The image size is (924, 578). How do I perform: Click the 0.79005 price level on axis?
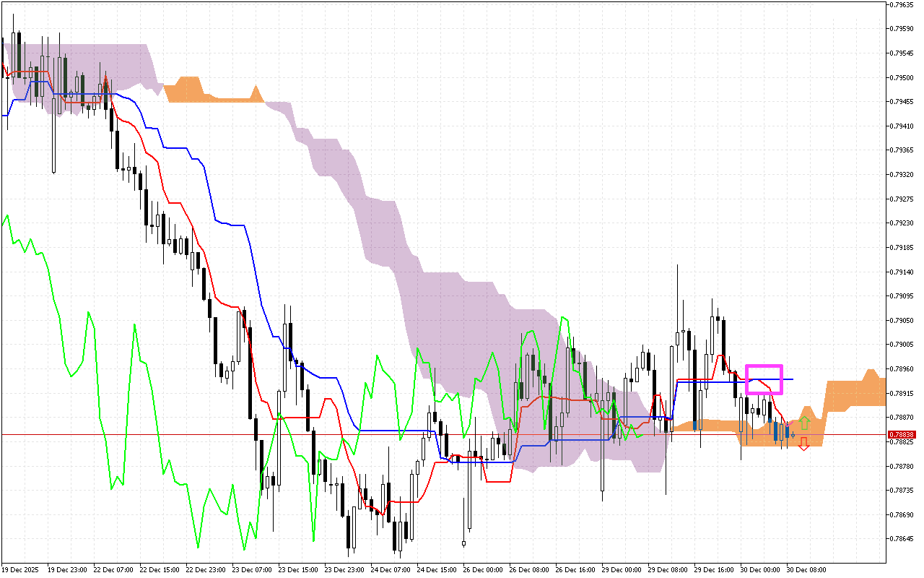902,345
